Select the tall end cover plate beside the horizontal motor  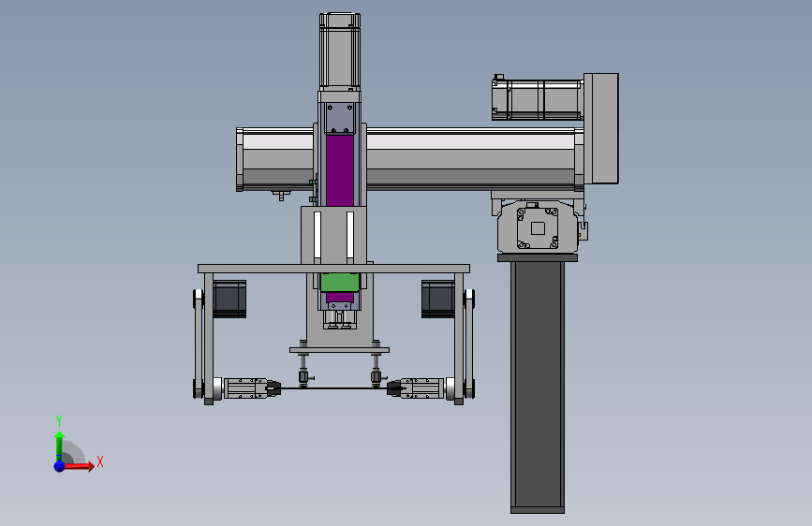pyautogui.click(x=601, y=128)
